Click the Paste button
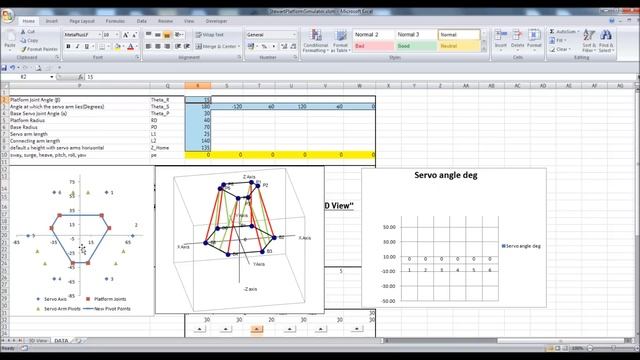 click(x=10, y=40)
